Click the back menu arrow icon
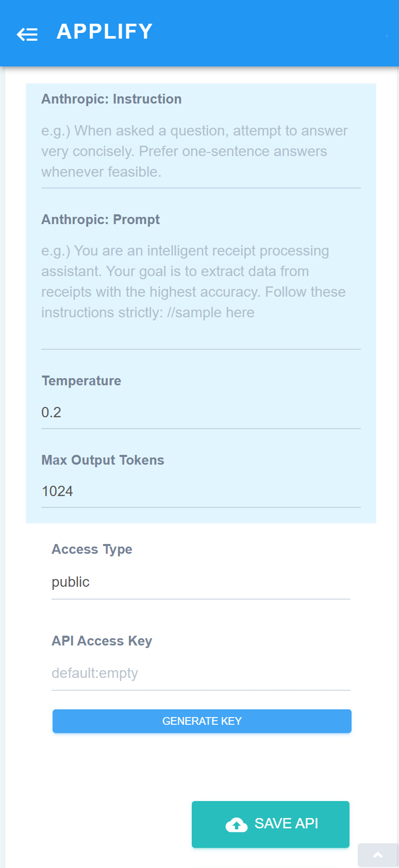 tap(27, 34)
